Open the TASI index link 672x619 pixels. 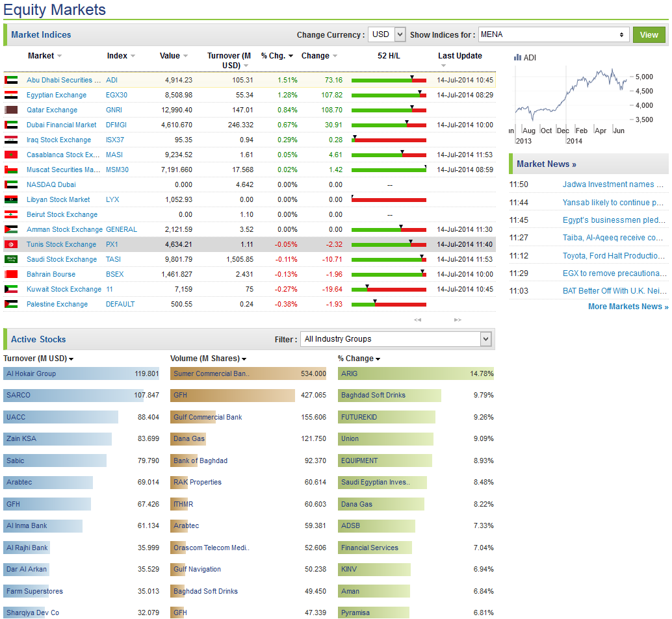(113, 259)
